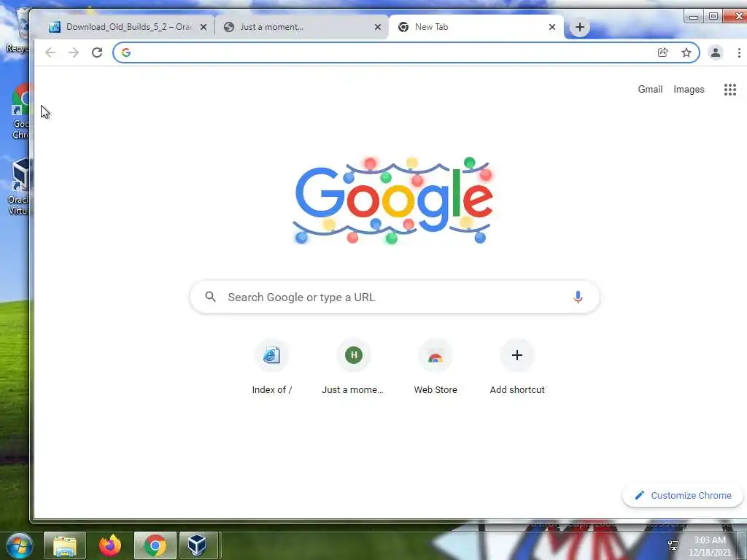The height and width of the screenshot is (560, 747).
Task: Launch Firefox from the taskbar
Action: click(110, 545)
